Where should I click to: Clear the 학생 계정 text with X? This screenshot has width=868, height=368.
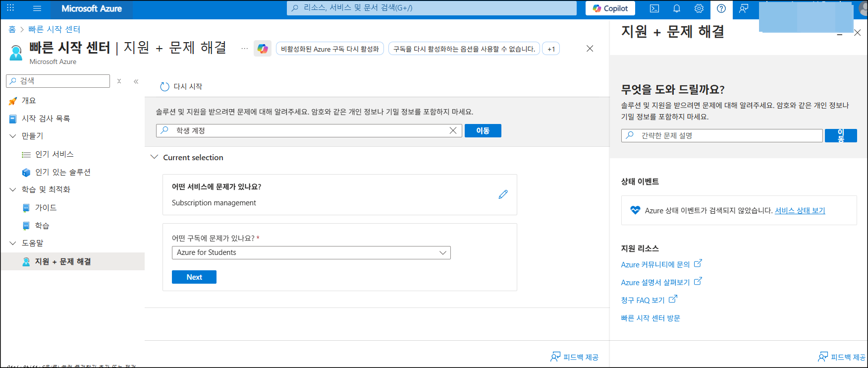pyautogui.click(x=453, y=130)
